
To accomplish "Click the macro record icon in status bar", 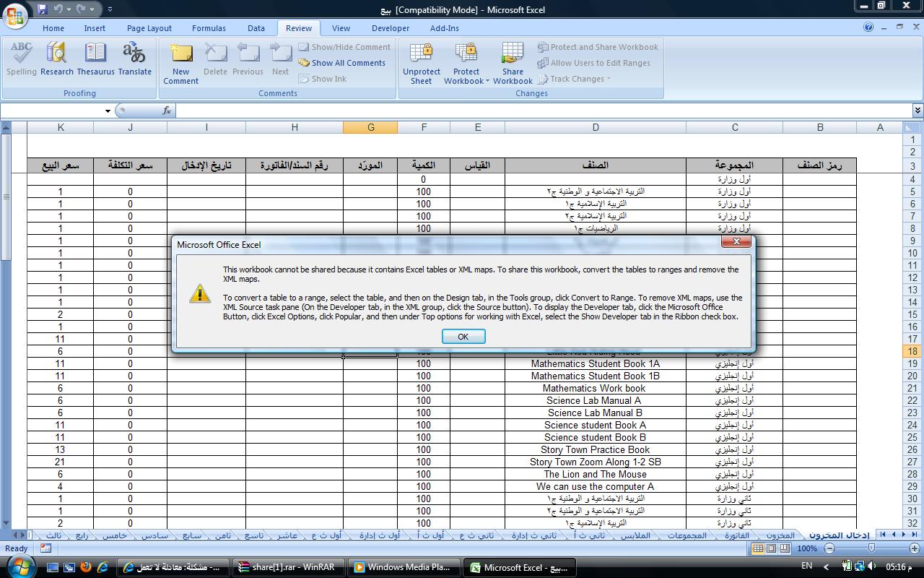I will pyautogui.click(x=45, y=548).
